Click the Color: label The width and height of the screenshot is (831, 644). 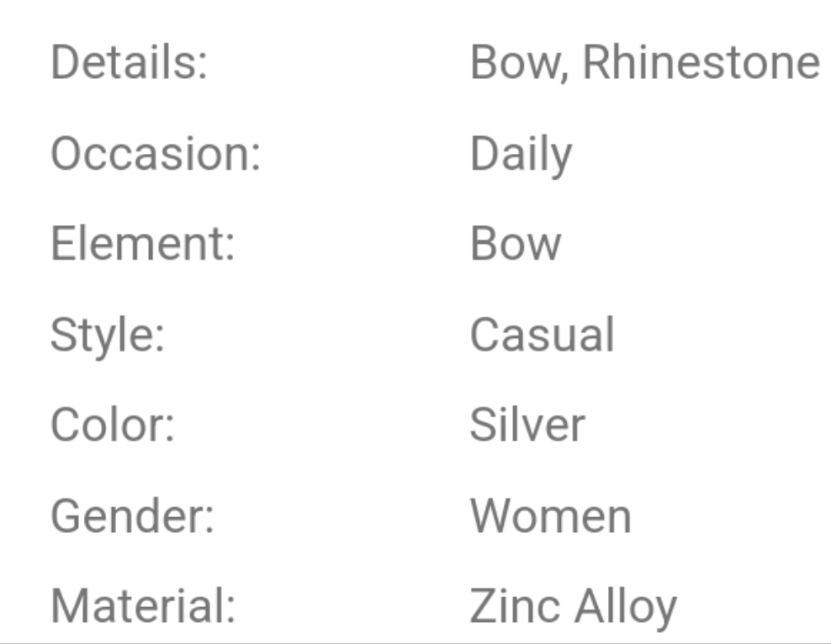tap(112, 425)
